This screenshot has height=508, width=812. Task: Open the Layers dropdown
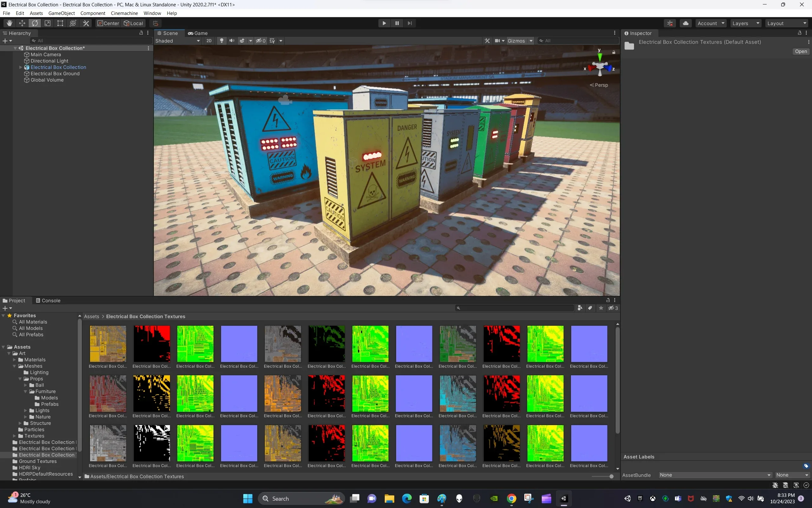tap(746, 23)
